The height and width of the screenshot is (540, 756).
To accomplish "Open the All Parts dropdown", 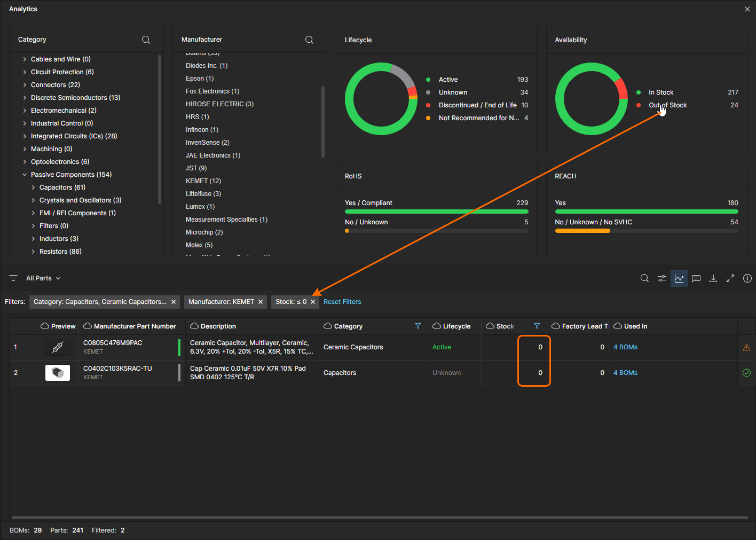I will (x=43, y=278).
